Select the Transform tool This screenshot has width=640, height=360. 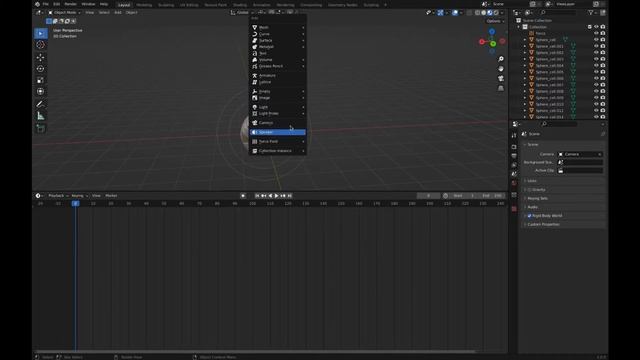pos(40,91)
